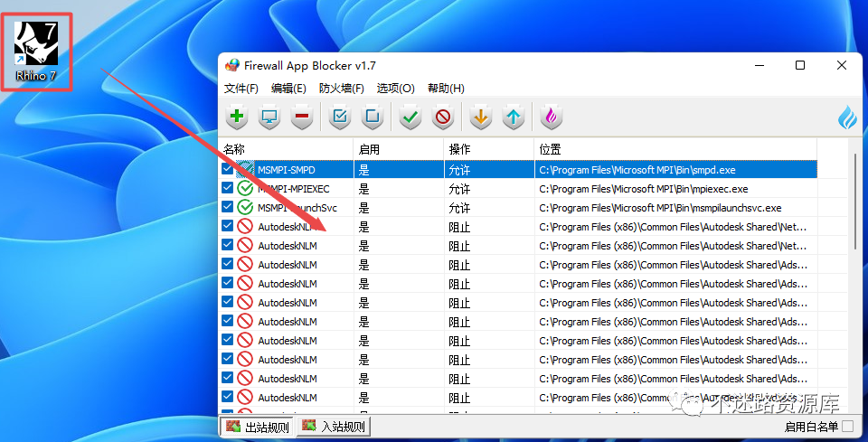
Task: Click the green status icon of MSMPI-MPIEXEC
Action: 245,189
